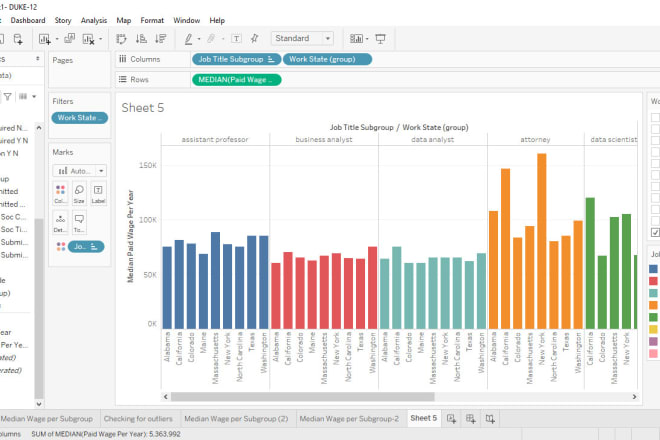Click the Fix Axes pin icon
The image size is (660, 440).
(254, 39)
